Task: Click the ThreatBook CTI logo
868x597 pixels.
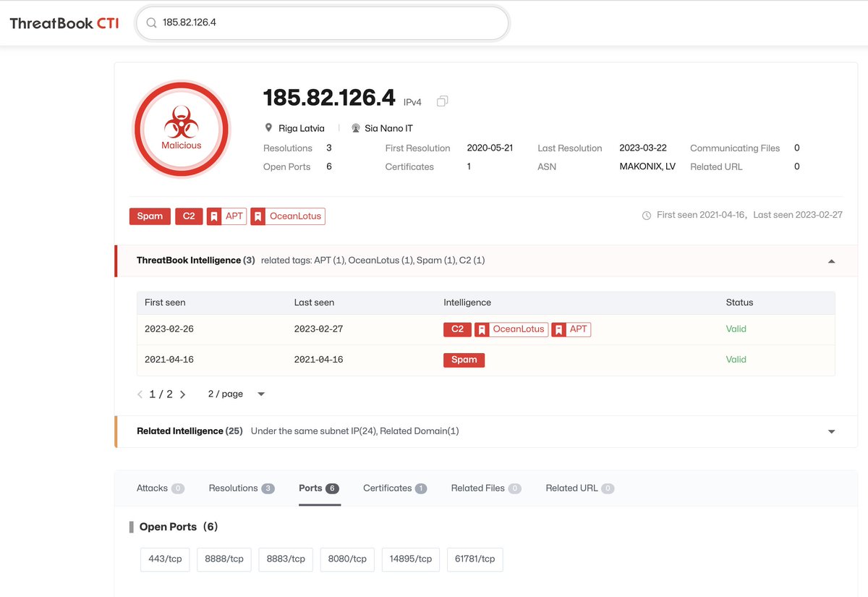Action: [64, 22]
